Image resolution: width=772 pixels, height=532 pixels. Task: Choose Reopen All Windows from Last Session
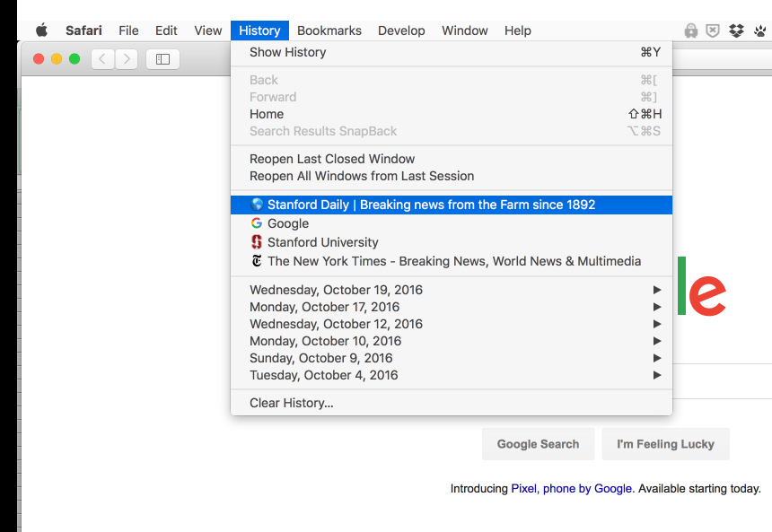point(452,176)
